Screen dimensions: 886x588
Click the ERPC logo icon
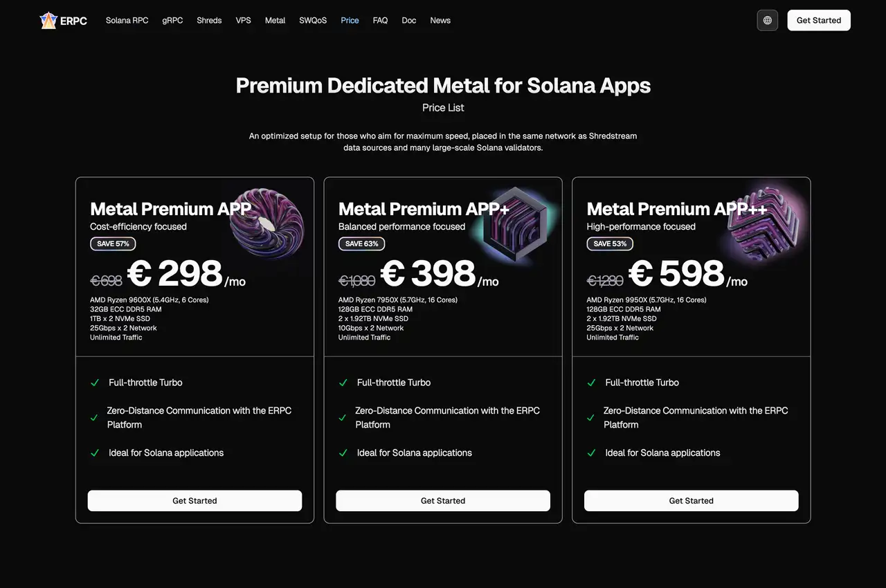[x=48, y=20]
